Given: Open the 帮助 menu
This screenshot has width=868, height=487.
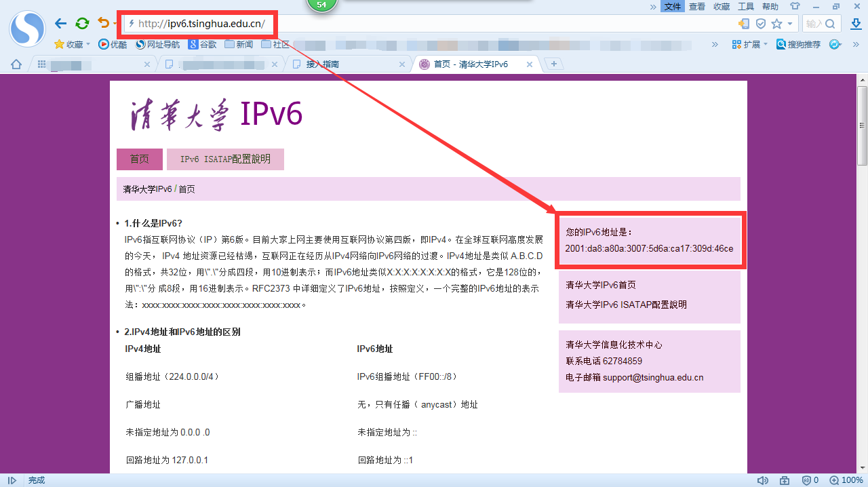Looking at the screenshot, I should tap(770, 6).
